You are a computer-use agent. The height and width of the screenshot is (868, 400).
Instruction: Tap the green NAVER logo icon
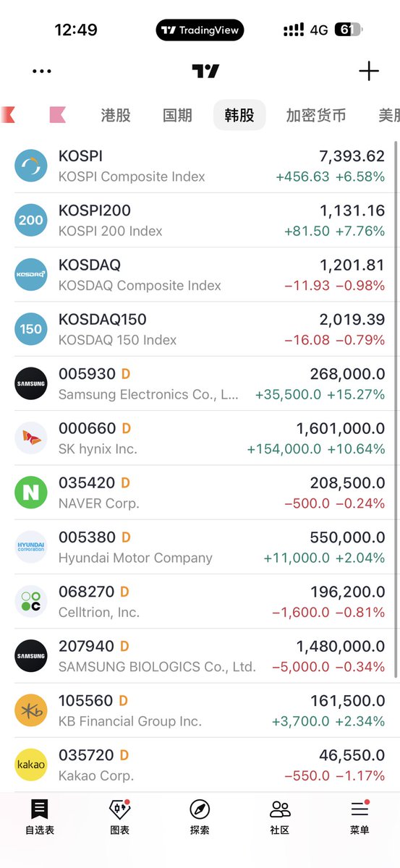[31, 493]
